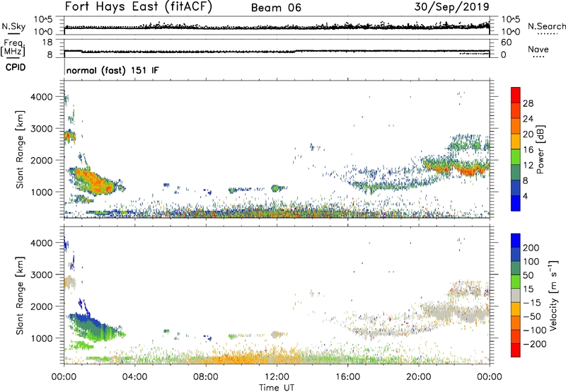This screenshot has height=392, width=566.
Task: Click the '12:00' time tick label
Action: [x=277, y=376]
